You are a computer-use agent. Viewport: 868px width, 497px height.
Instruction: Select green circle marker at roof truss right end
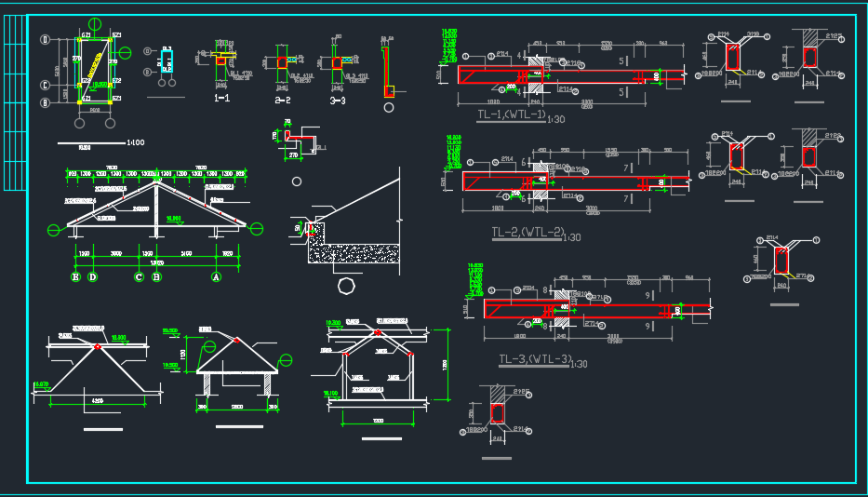click(x=257, y=228)
